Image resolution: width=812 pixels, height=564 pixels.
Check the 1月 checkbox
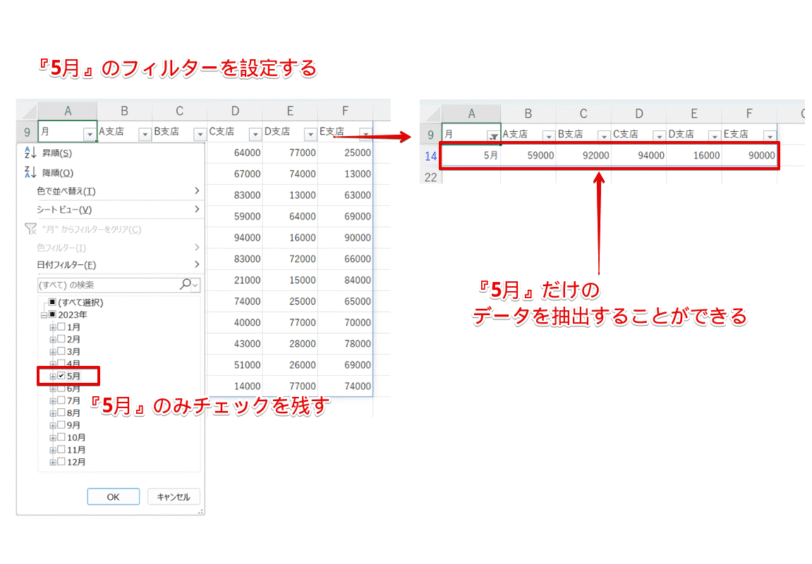[x=61, y=327]
